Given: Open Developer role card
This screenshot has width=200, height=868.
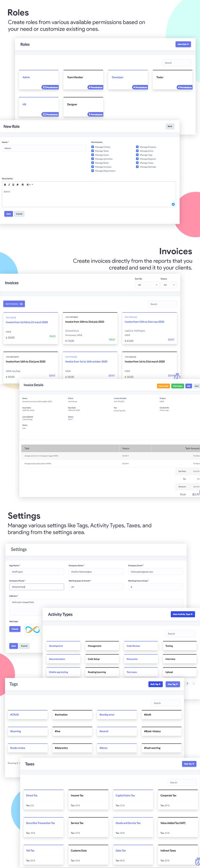Looking at the screenshot, I should click(128, 80).
